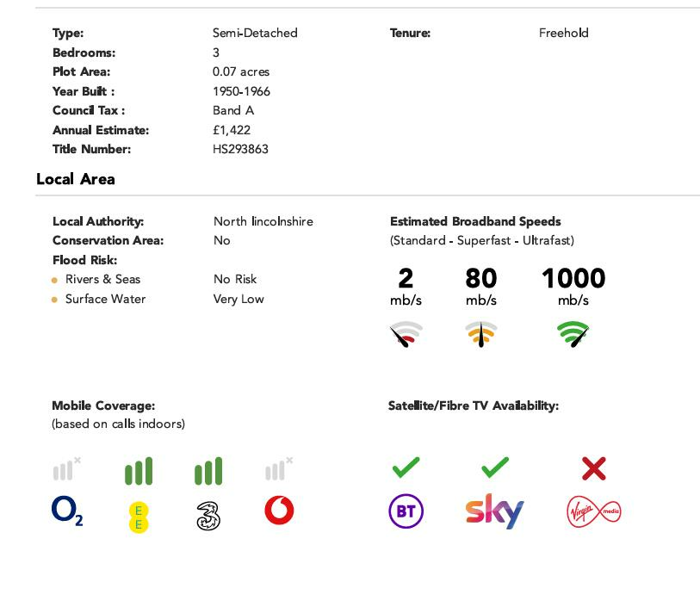Click the green checkmark above Sky
Screen dimensions: 700x613
(494, 467)
